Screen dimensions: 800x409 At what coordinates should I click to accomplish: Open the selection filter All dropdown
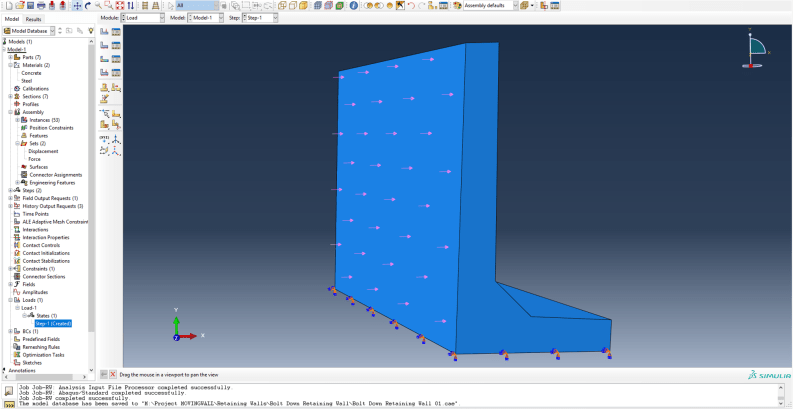(x=197, y=6)
